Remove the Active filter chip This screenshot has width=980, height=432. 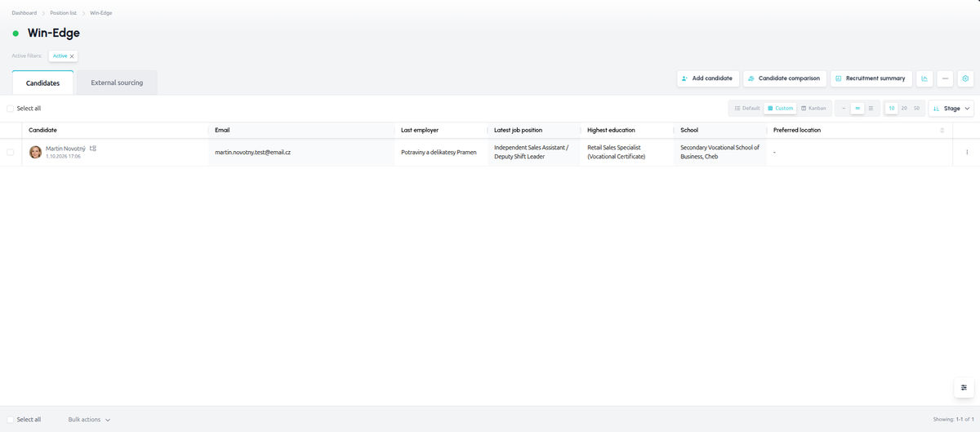point(72,56)
